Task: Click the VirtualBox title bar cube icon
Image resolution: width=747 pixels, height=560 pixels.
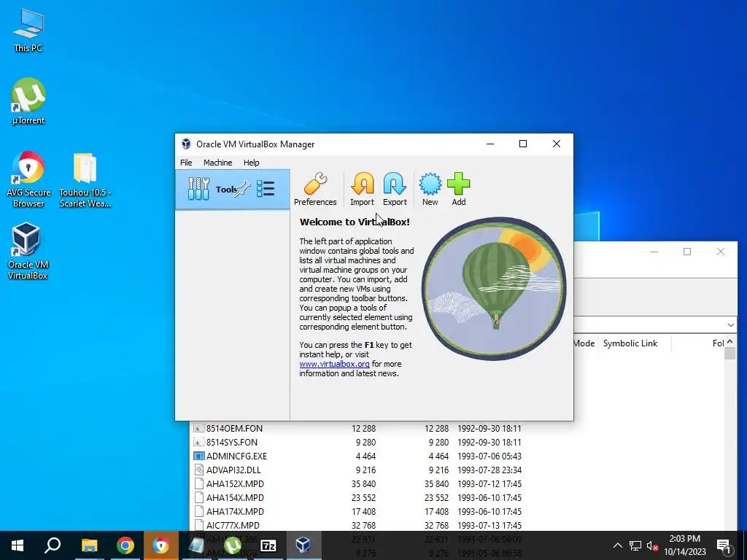Action: [x=186, y=144]
